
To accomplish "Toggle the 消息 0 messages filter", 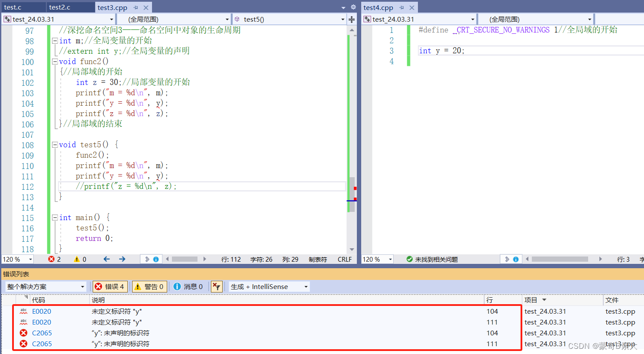I will (188, 286).
